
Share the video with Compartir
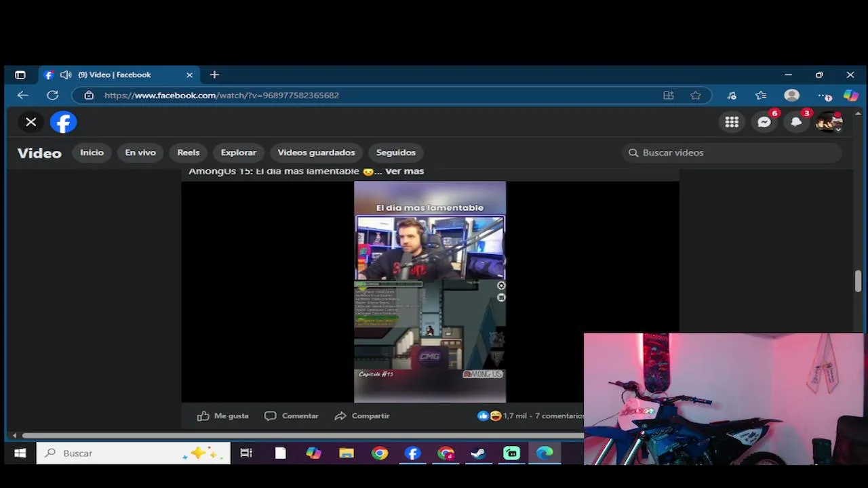point(362,415)
